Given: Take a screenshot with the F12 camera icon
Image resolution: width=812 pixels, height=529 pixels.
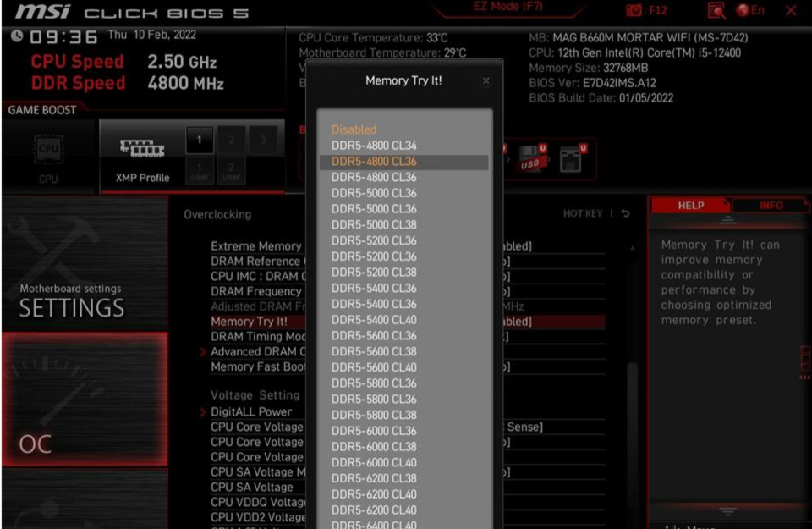Looking at the screenshot, I should 634,10.
